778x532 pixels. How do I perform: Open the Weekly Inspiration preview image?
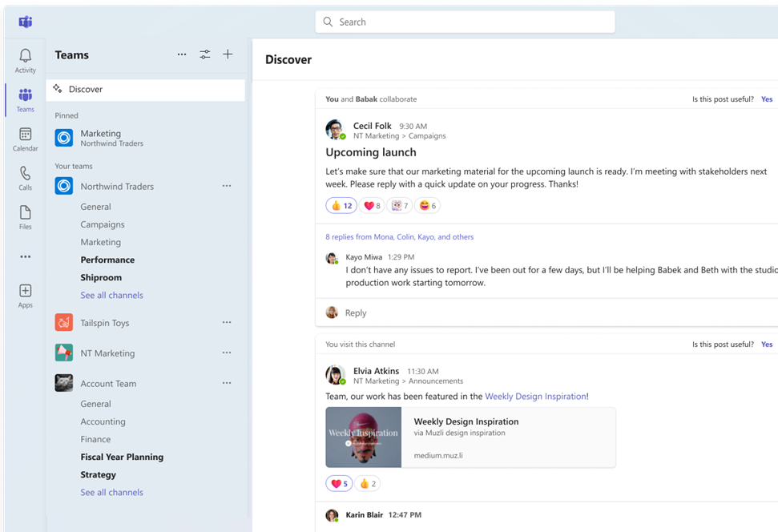[363, 437]
